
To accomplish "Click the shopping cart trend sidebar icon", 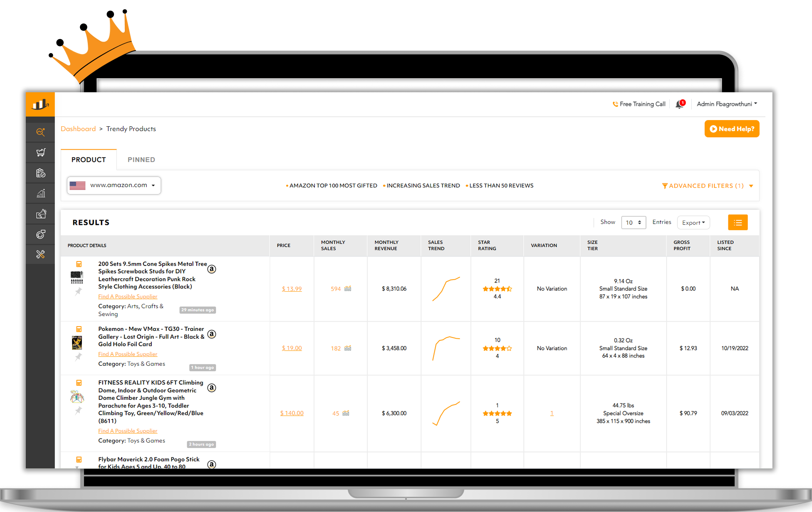I will [40, 153].
